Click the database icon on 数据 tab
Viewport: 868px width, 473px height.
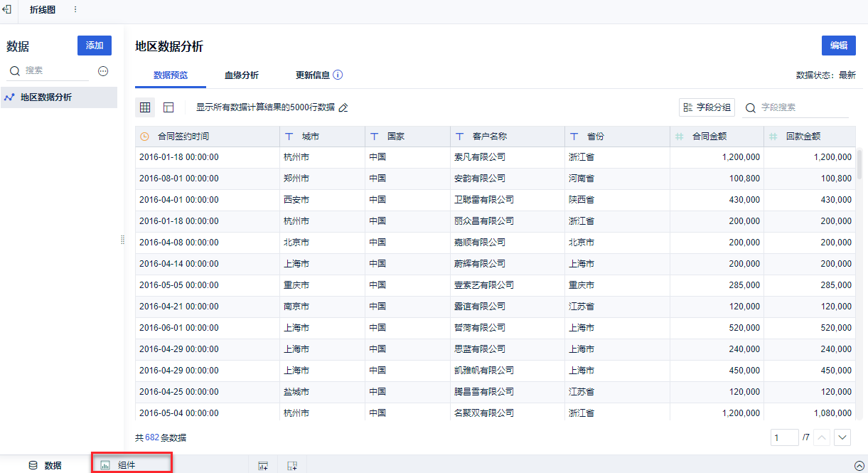[x=33, y=466]
